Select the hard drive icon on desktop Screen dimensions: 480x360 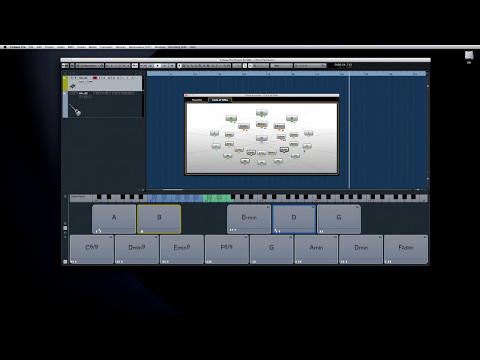469,55
